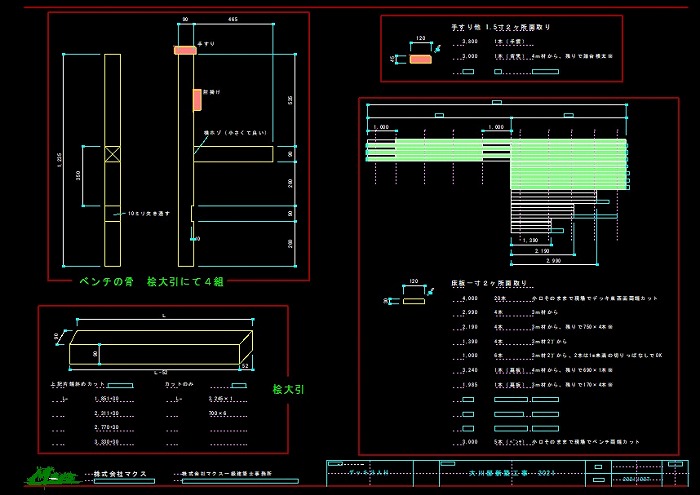
Task: Click the green tree logo at bottom left
Action: coord(53,476)
